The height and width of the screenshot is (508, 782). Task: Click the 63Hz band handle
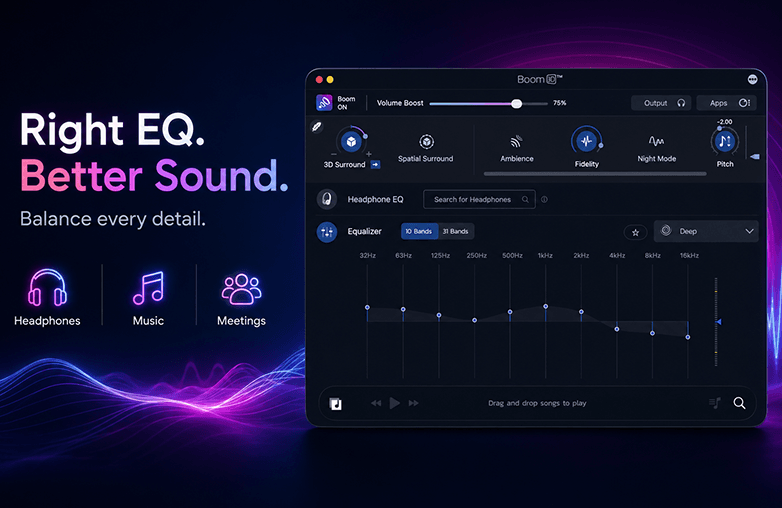coord(403,310)
